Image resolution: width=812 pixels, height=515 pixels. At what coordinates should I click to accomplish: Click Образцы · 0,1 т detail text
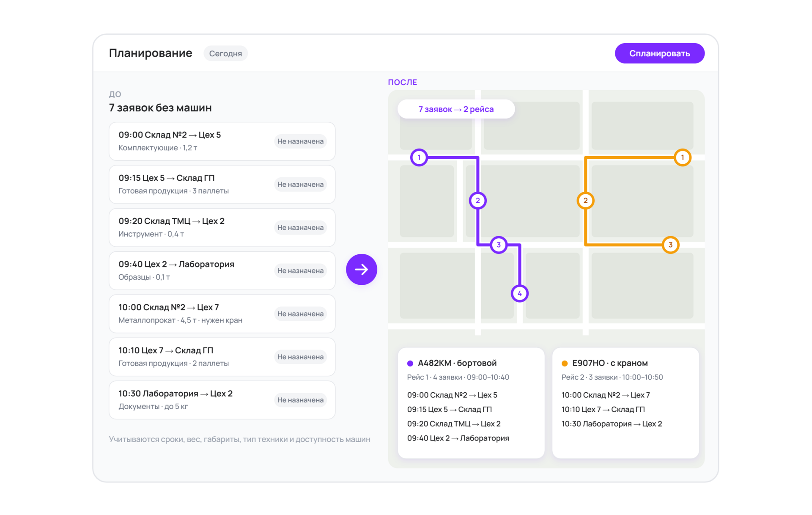(144, 277)
